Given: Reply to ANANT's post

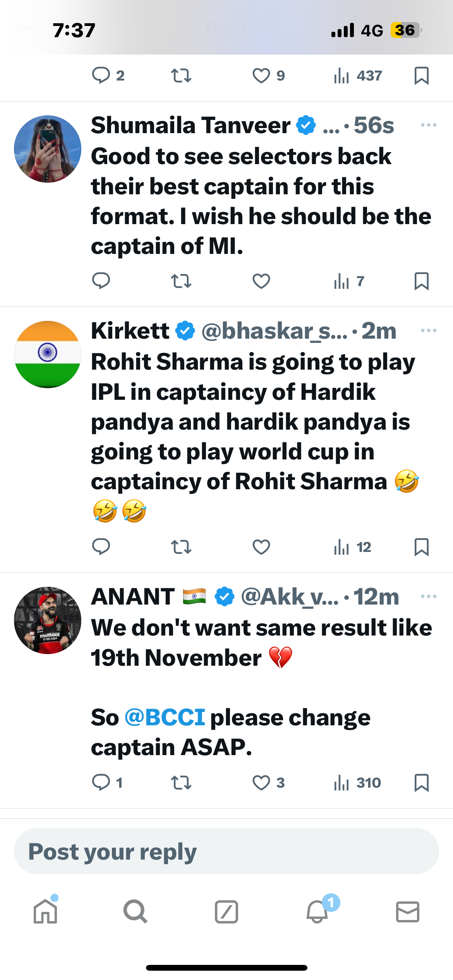Looking at the screenshot, I should coord(101,783).
